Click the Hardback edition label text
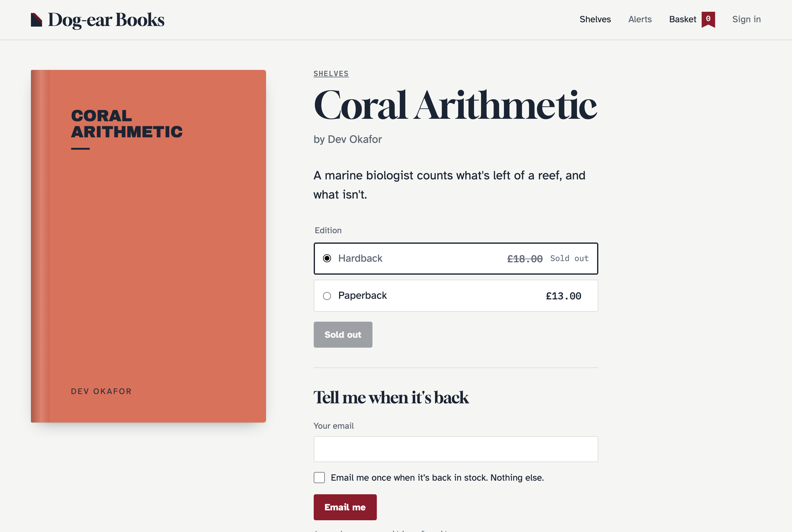792x532 pixels. pos(360,258)
